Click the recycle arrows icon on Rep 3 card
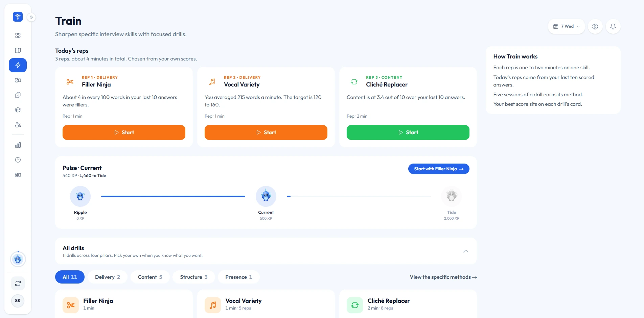The height and width of the screenshot is (318, 644). (x=354, y=82)
